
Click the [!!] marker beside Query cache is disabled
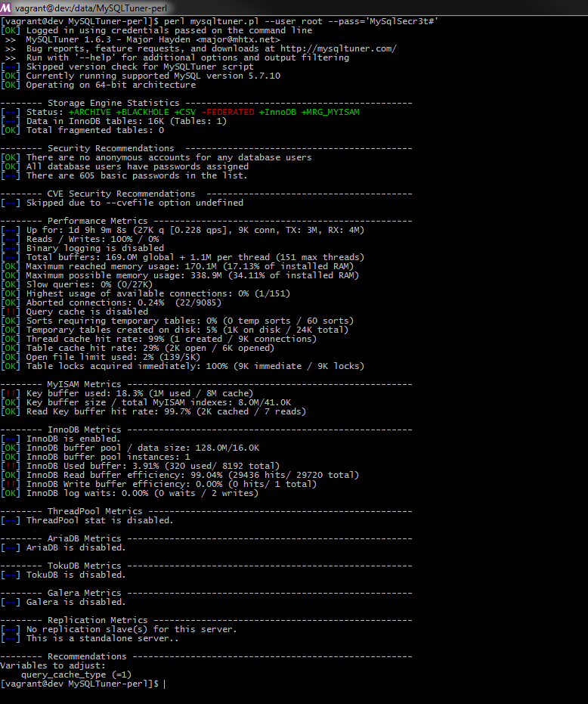tap(11, 312)
